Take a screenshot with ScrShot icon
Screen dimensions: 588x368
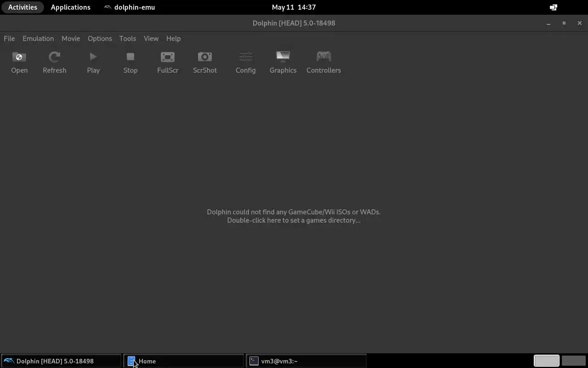pos(205,57)
